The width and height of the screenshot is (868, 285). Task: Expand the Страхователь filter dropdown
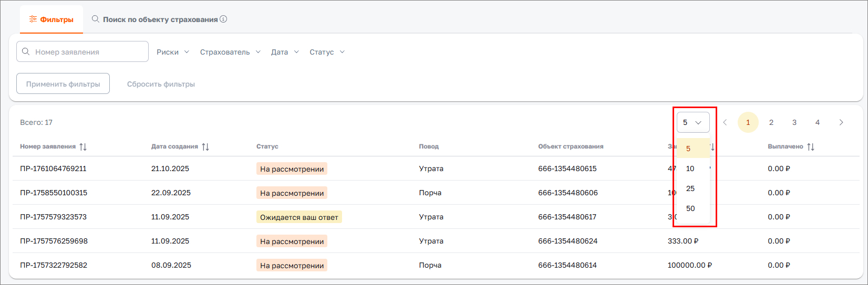click(230, 52)
